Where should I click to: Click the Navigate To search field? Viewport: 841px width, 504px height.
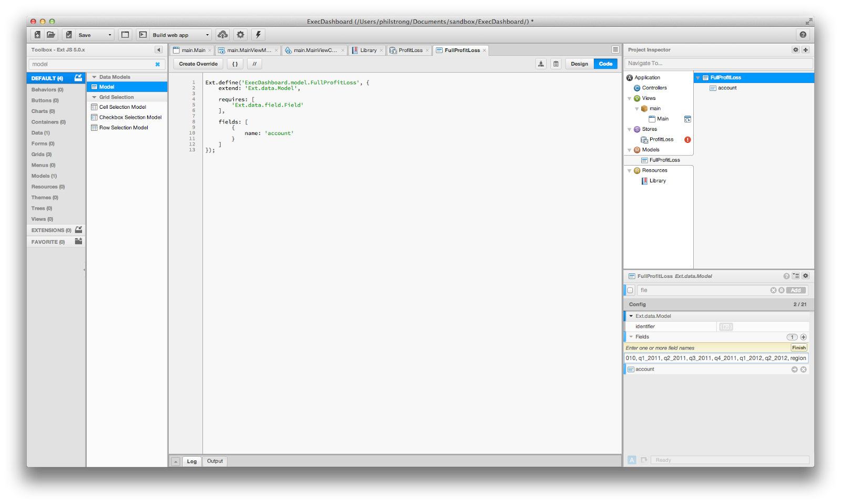718,64
